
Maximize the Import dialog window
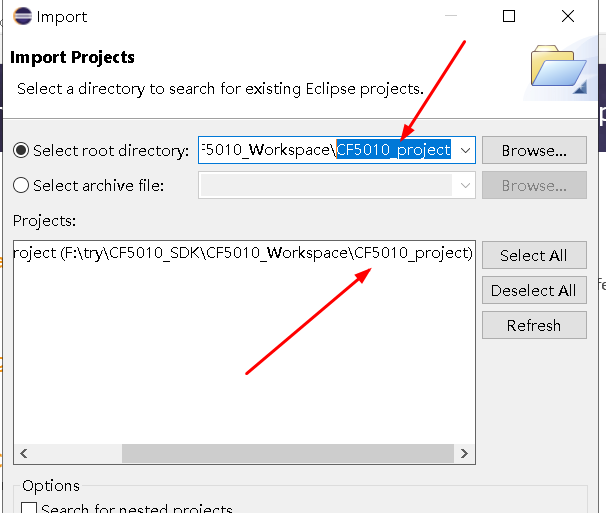point(509,16)
